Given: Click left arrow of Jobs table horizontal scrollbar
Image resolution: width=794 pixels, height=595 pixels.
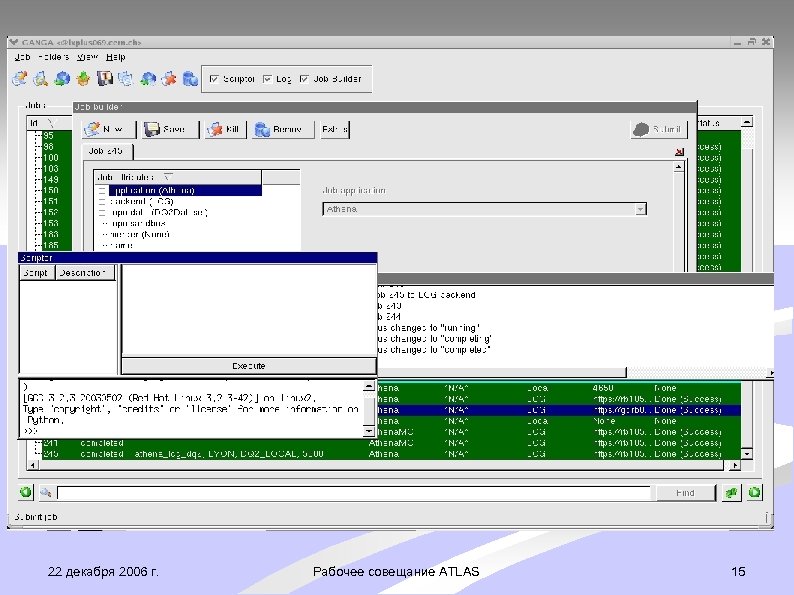Looking at the screenshot, I should click(x=33, y=465).
